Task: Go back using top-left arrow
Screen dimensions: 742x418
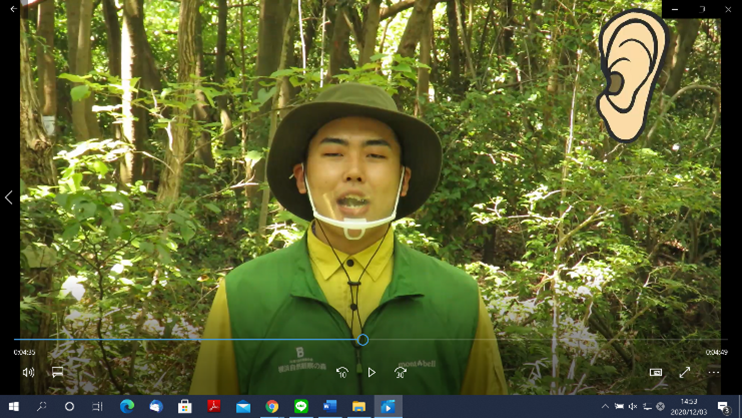Action: pyautogui.click(x=12, y=9)
